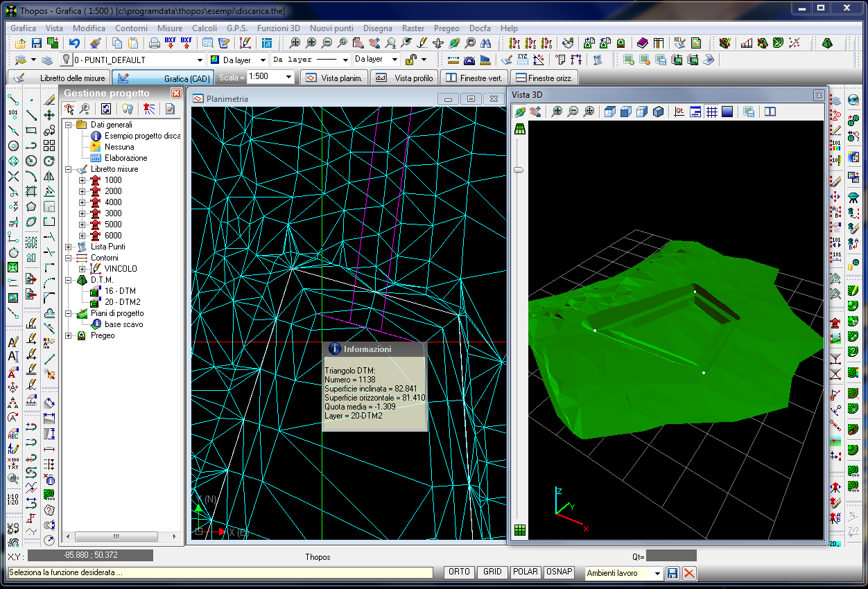Screen dimensions: 868x589
Task: Click the Gestione progetto horizontal scrollbar
Action: coord(121,536)
